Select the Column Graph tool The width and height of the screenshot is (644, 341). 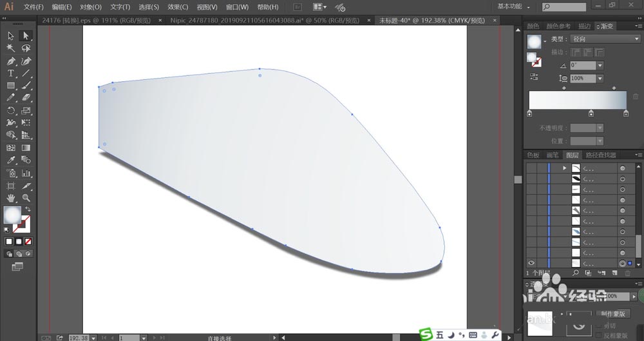[26, 173]
